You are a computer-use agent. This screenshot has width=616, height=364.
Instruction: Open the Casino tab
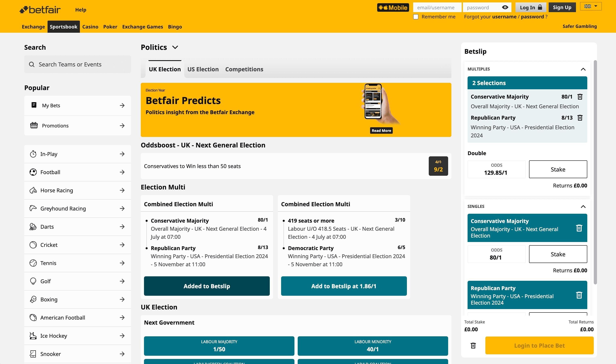[x=90, y=27]
